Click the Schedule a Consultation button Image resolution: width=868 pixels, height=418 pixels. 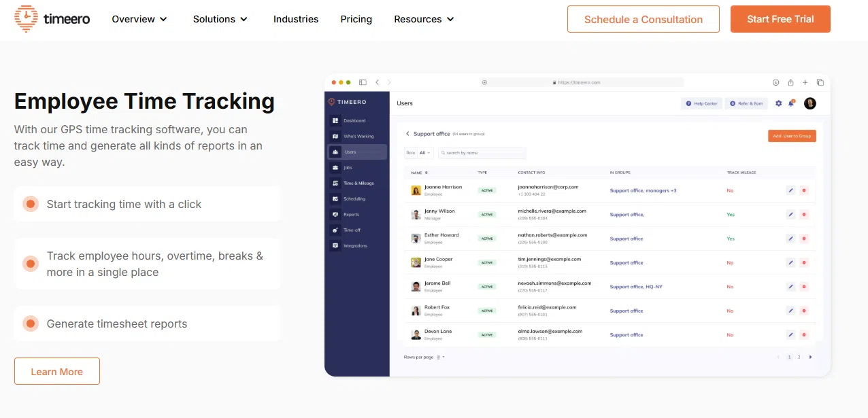click(x=643, y=19)
